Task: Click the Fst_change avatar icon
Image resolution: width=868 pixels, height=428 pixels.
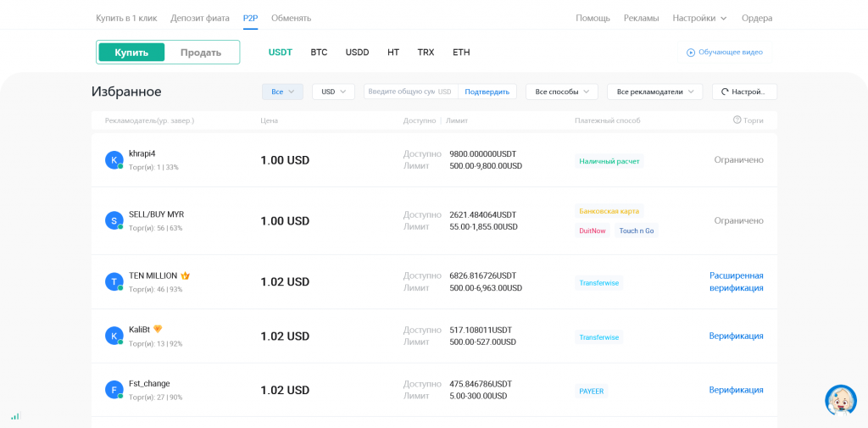Action: (114, 391)
